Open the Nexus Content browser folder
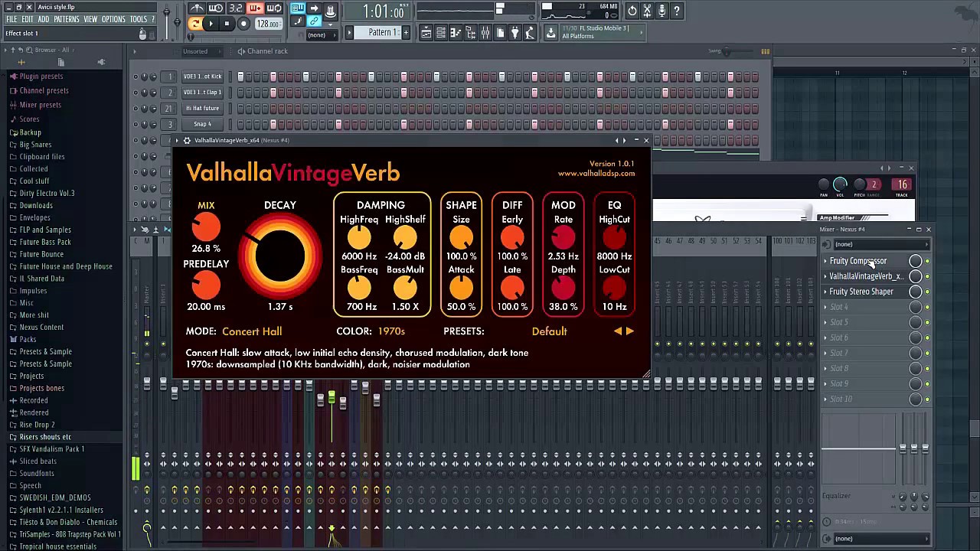980x551 pixels. pyautogui.click(x=41, y=328)
